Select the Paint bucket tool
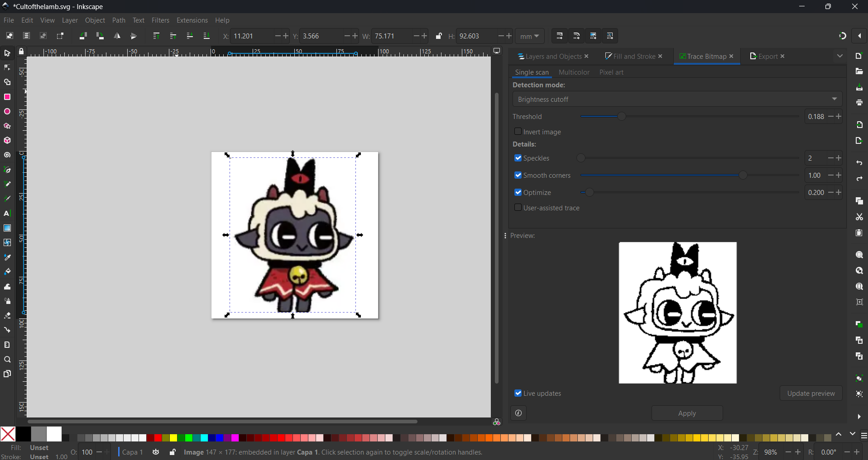Screen dimensions: 868x460 [x=7, y=271]
